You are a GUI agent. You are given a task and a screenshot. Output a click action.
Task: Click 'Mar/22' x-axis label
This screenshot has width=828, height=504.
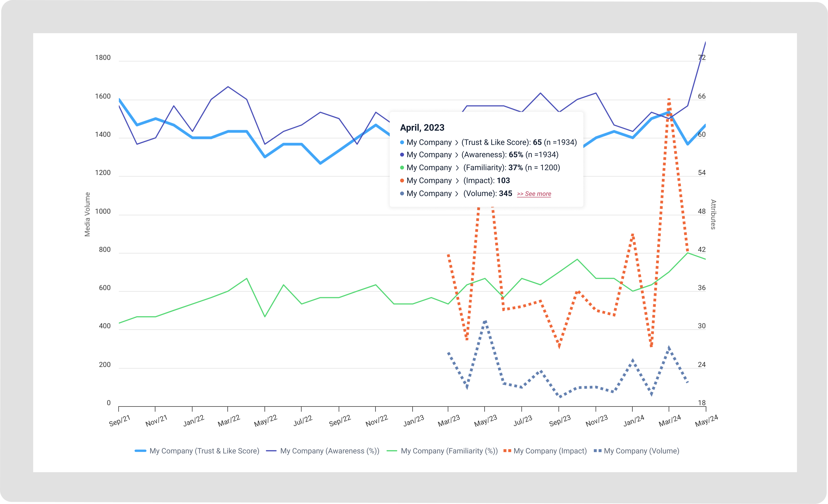(x=229, y=421)
